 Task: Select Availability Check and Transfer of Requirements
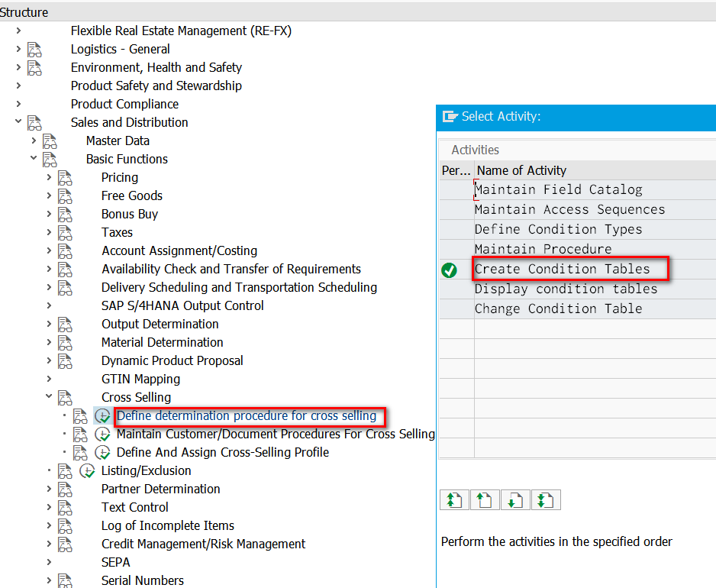[231, 269]
